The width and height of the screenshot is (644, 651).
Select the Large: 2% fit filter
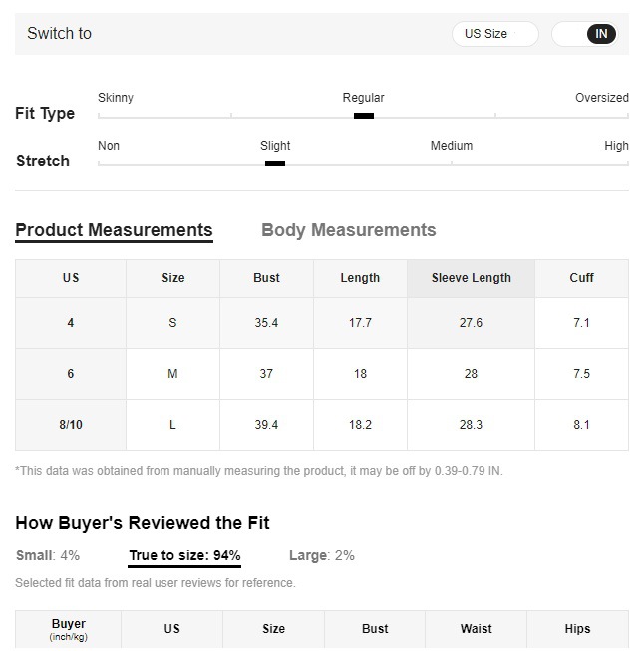point(322,555)
